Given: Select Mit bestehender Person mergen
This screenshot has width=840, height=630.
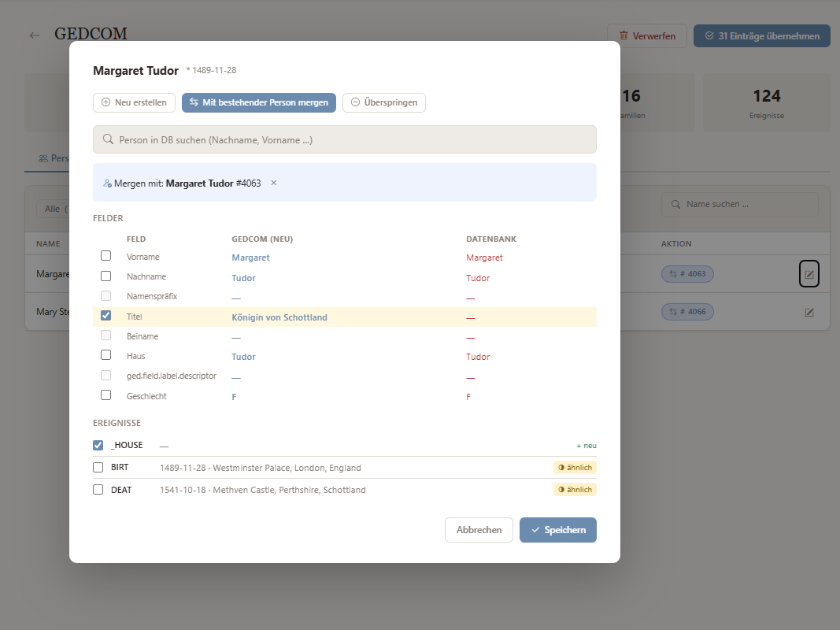Looking at the screenshot, I should coord(259,102).
